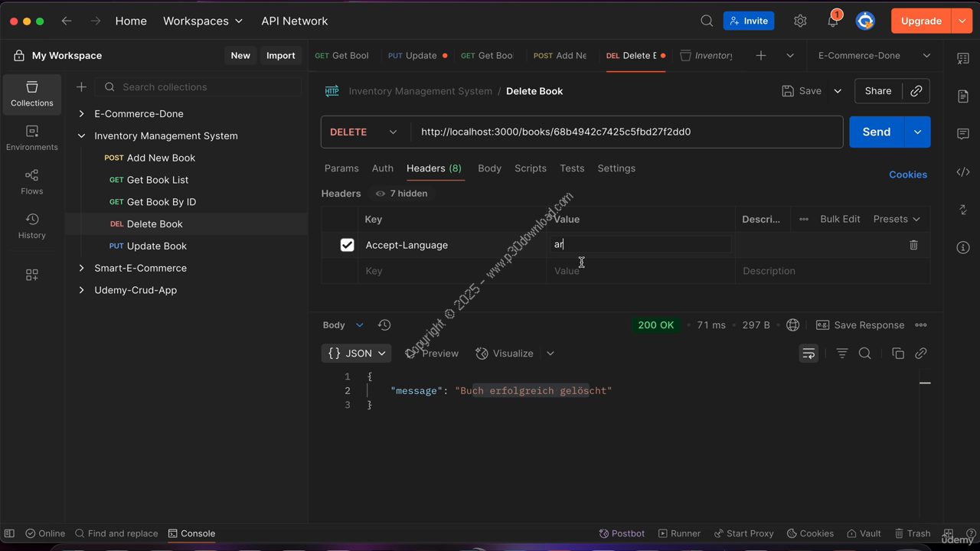Select the Get Book By ID request
The height and width of the screenshot is (551, 980).
click(x=161, y=202)
